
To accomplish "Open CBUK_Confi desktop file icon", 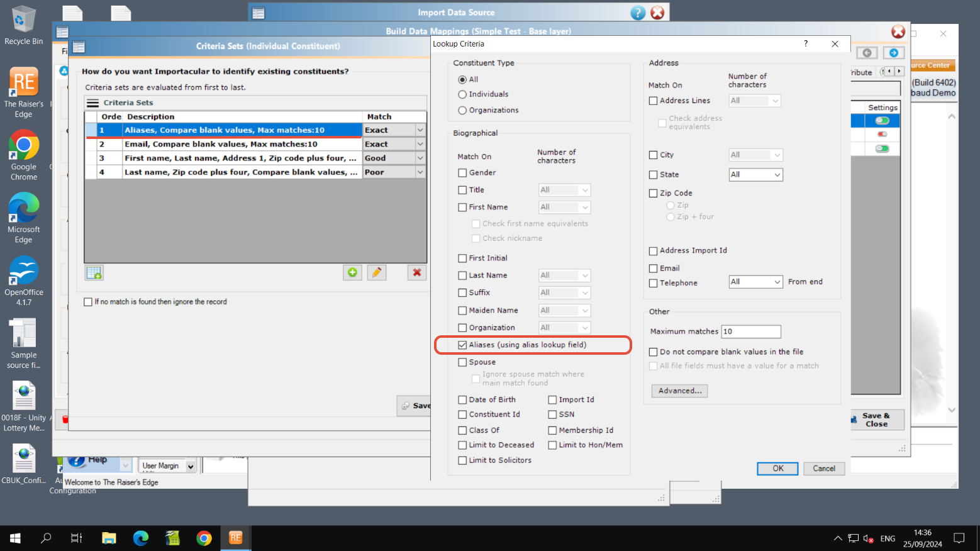I will (23, 464).
